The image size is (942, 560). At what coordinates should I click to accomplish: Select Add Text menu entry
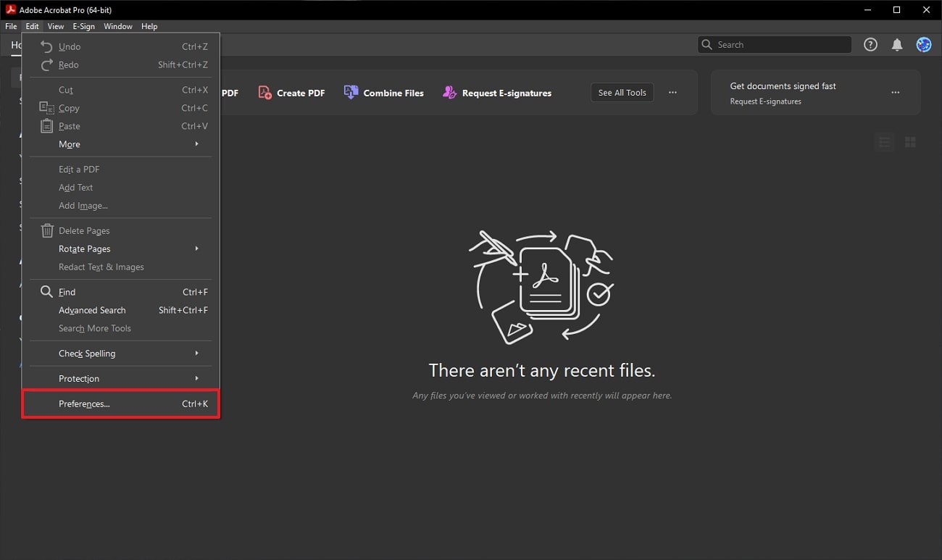tap(120, 187)
